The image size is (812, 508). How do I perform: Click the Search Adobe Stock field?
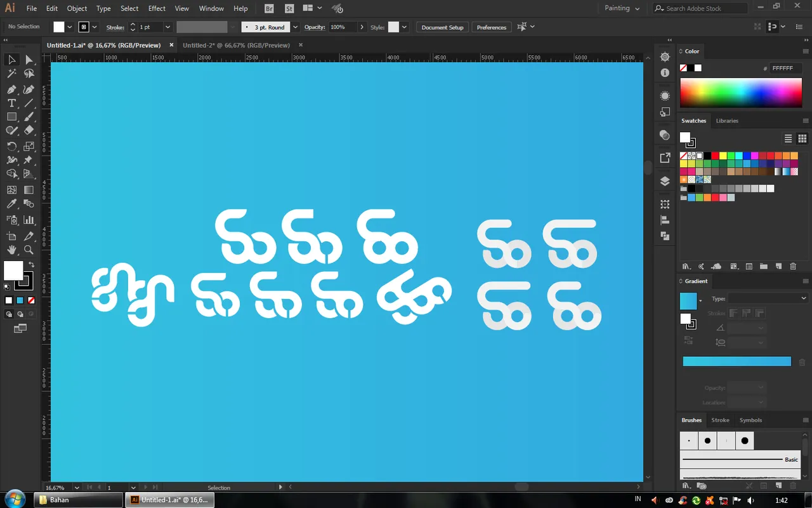[700, 8]
